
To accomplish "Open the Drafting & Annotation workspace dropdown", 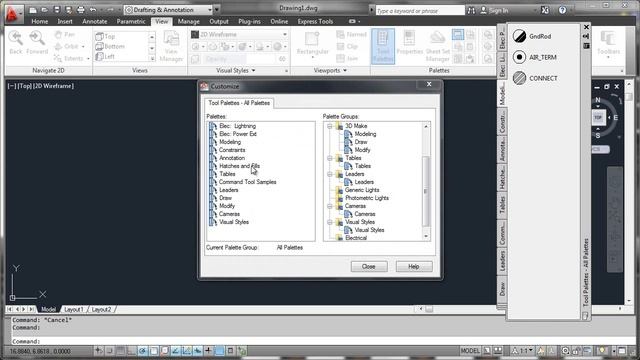I will 209,10.
